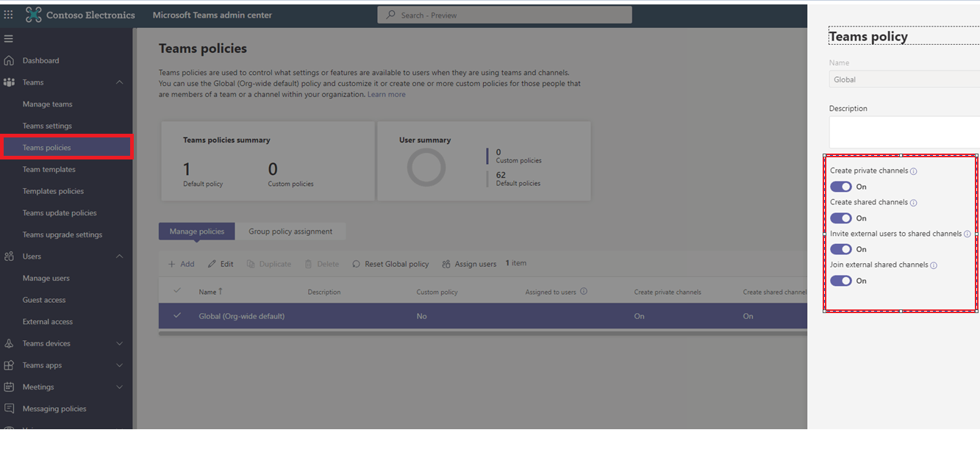Click the Dashboard home icon

click(x=9, y=60)
